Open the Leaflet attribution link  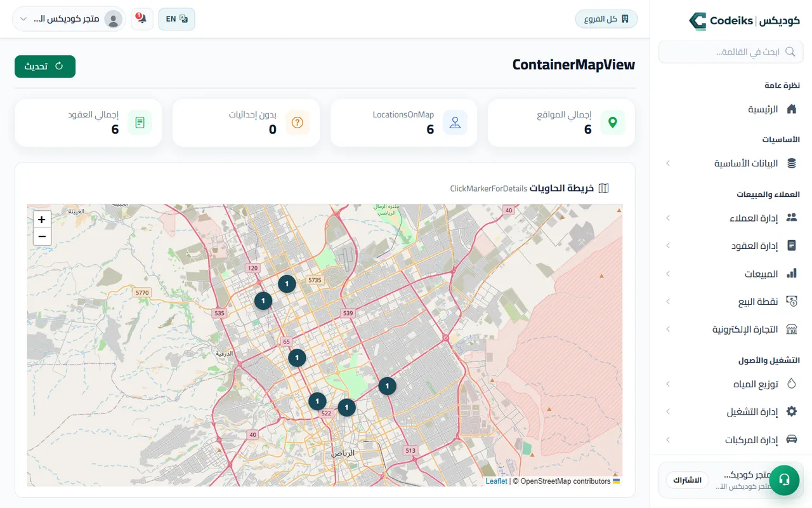coord(496,481)
